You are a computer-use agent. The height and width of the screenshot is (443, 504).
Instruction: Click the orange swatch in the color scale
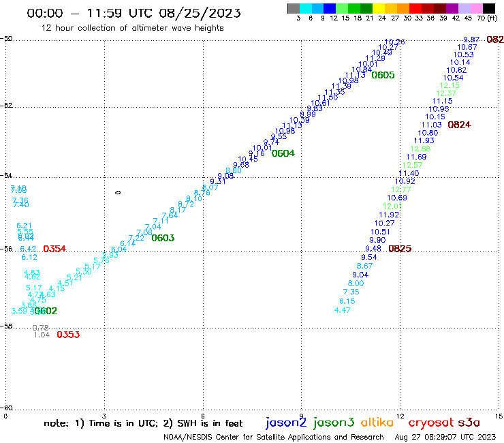(x=403, y=8)
